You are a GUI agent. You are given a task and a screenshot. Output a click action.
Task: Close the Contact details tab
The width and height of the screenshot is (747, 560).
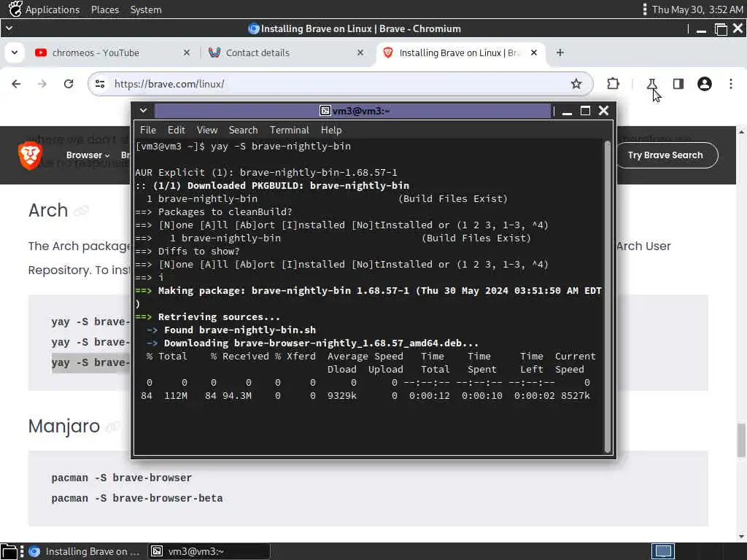pos(360,52)
